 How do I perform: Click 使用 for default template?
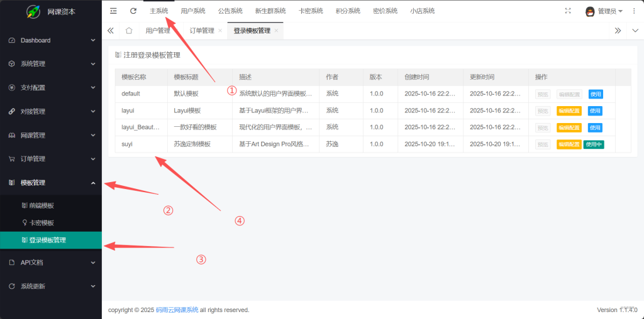596,94
